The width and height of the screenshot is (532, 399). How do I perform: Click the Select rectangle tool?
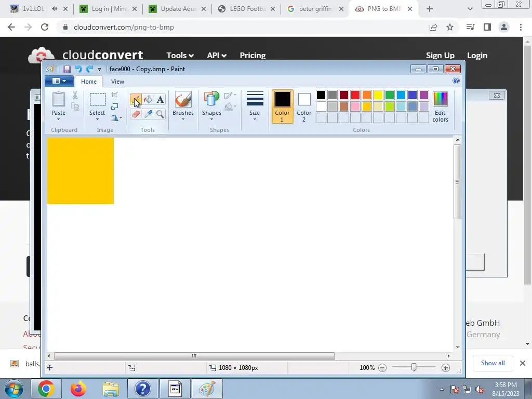point(97,99)
